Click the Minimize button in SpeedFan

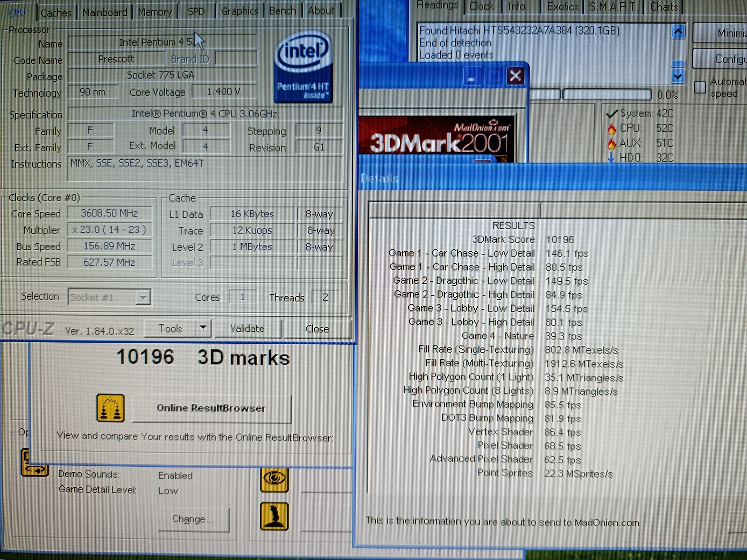[x=721, y=33]
